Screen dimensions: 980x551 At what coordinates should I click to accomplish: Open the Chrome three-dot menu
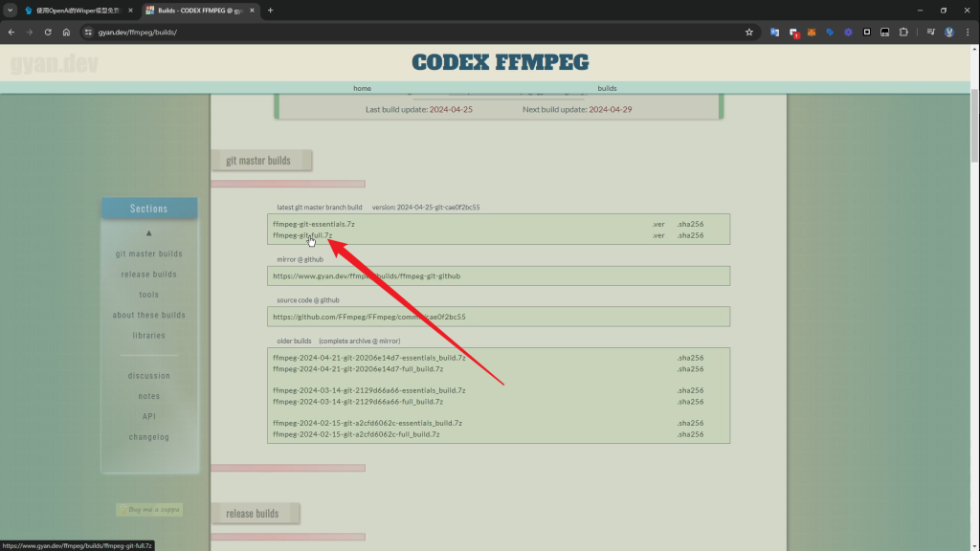968,32
